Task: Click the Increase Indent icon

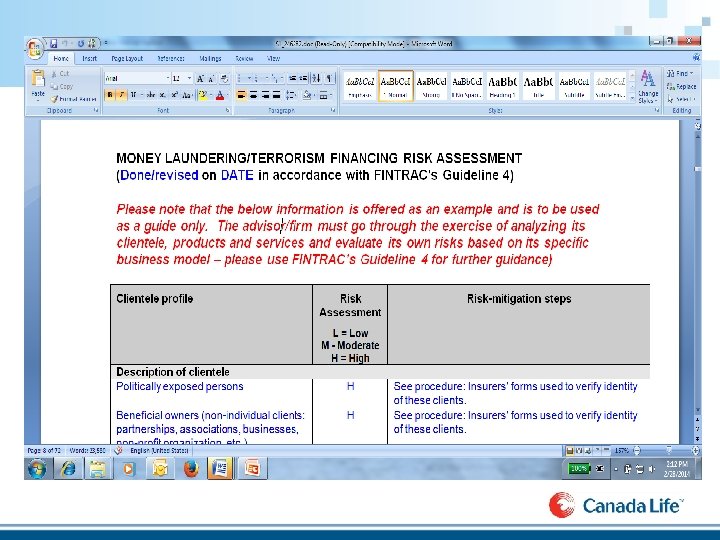Action: [303, 79]
